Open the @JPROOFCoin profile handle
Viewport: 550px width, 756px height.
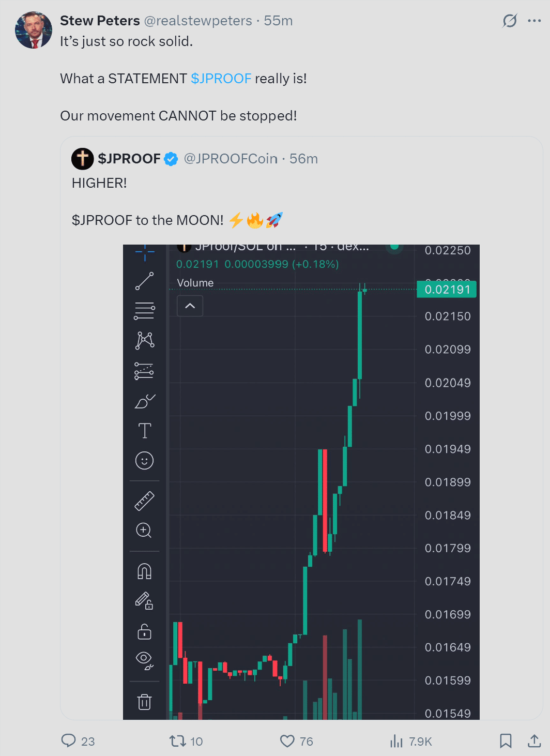[231, 159]
